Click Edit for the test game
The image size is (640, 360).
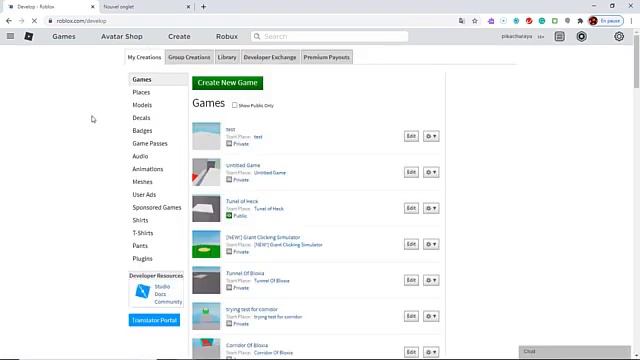[411, 136]
